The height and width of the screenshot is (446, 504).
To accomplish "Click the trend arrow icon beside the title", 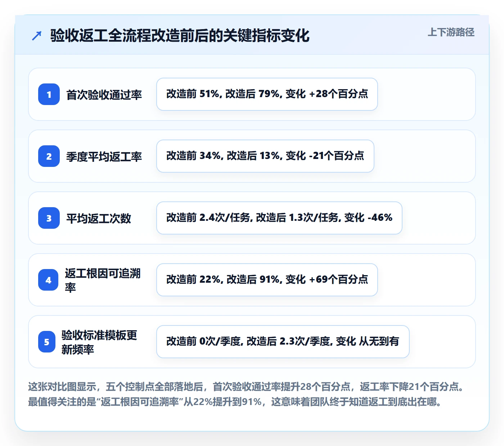I will pos(37,36).
